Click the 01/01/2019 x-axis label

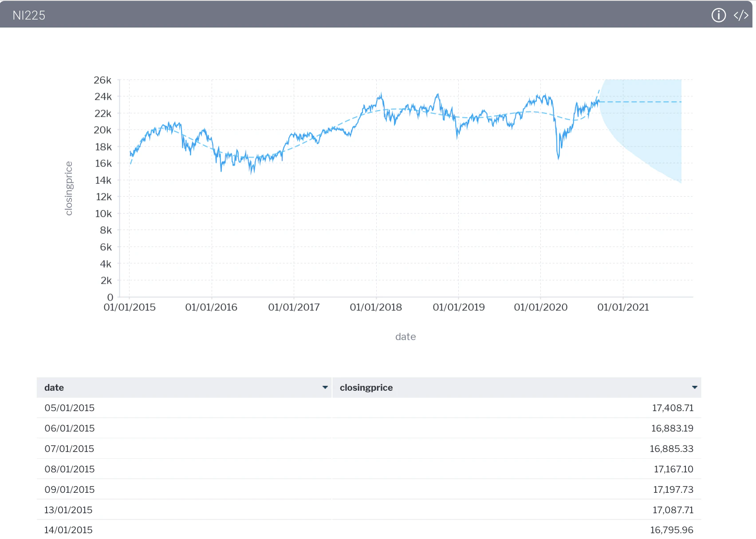click(x=459, y=307)
